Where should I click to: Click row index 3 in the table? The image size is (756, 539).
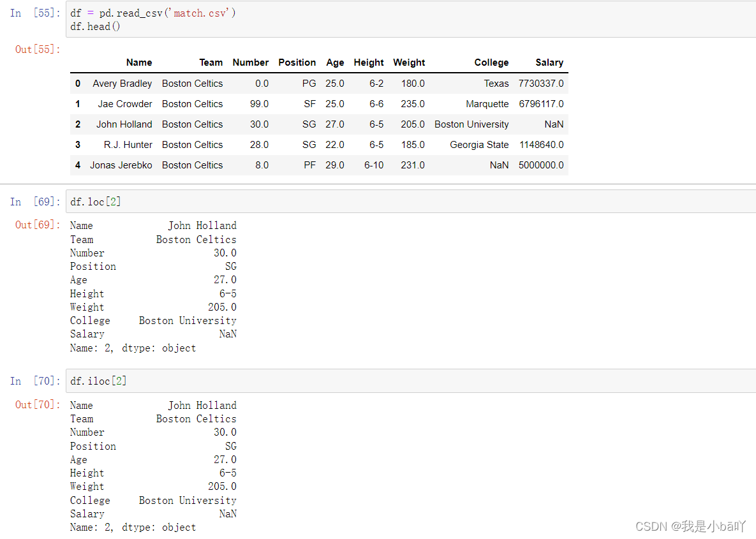(x=78, y=145)
